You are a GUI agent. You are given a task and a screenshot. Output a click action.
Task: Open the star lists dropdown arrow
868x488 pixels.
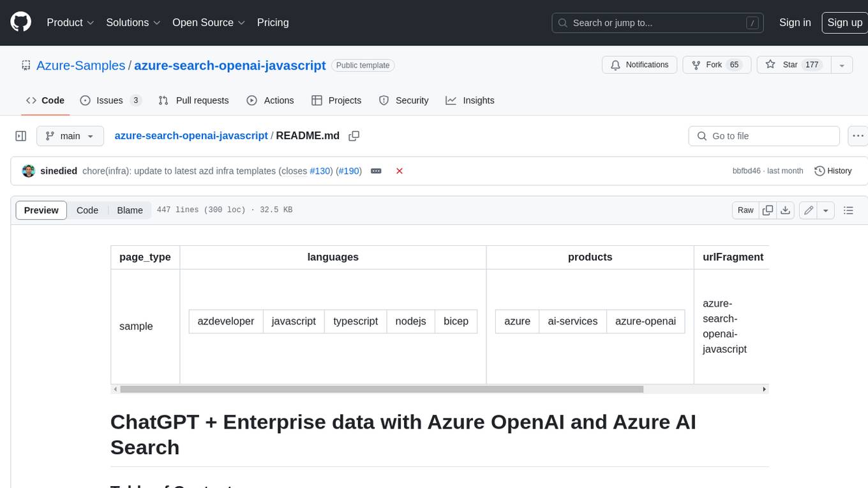(x=842, y=65)
